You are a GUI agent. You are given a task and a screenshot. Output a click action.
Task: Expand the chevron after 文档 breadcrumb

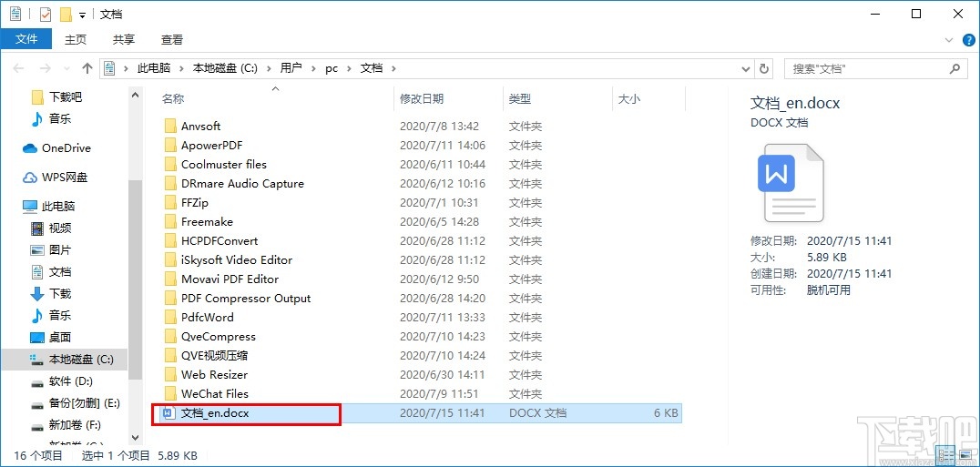coord(393,68)
